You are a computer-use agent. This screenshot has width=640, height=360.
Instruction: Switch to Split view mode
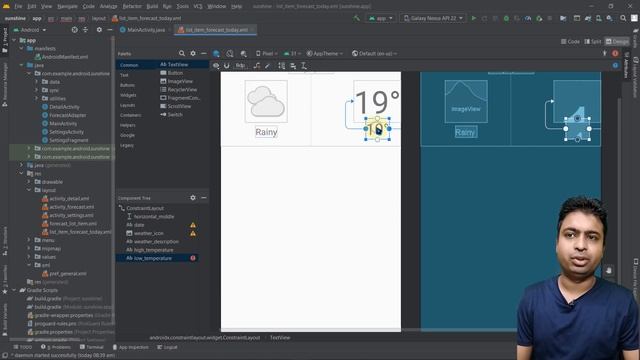point(593,42)
